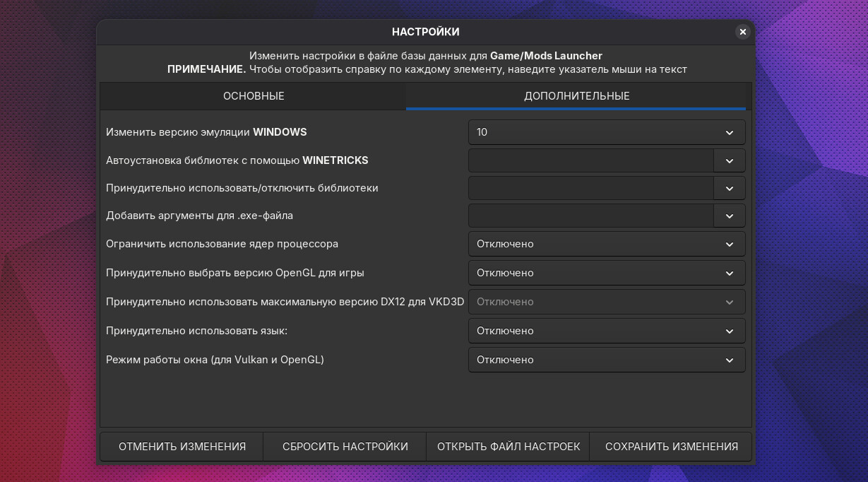Click ОТМЕНИТЬ ИЗМЕНЕНИЯ button
The height and width of the screenshot is (482, 868).
pos(182,447)
